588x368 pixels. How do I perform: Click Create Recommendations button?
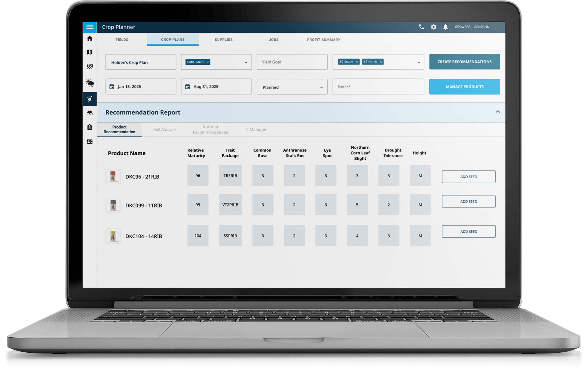tap(464, 62)
